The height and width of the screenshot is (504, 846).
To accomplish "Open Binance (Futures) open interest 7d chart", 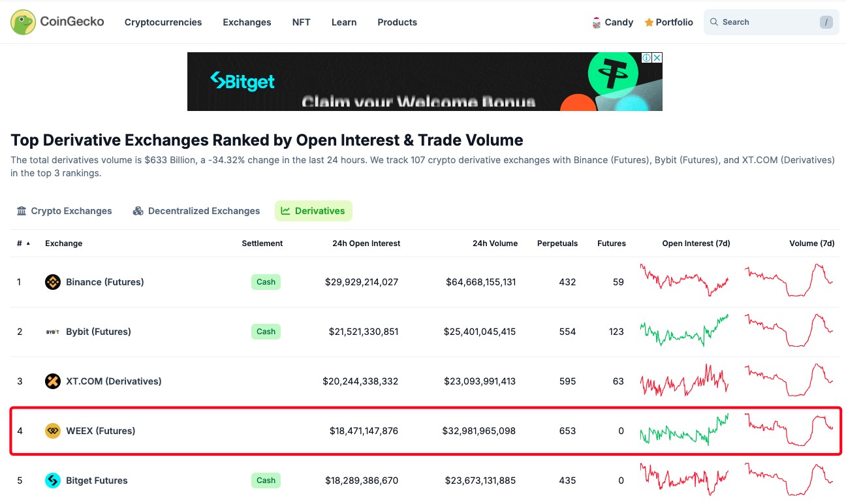I will click(x=684, y=281).
